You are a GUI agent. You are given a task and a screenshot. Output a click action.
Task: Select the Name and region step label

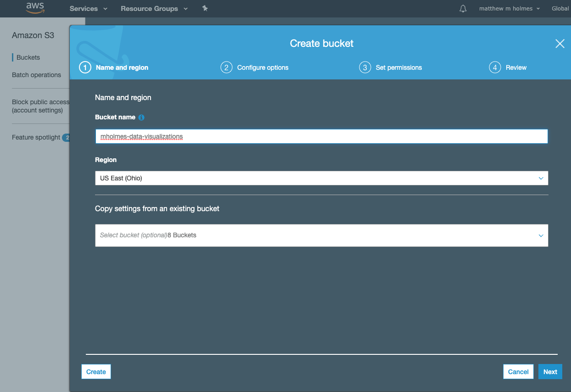[x=122, y=67]
